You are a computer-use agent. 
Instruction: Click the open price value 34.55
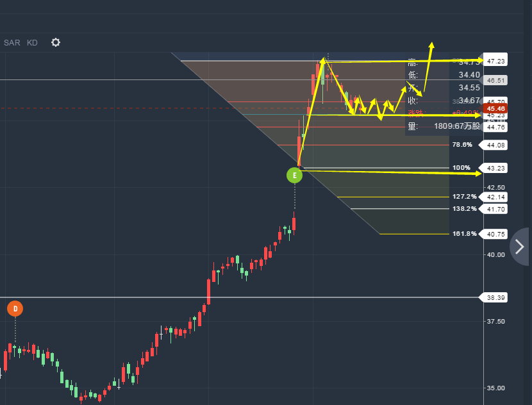coord(469,88)
